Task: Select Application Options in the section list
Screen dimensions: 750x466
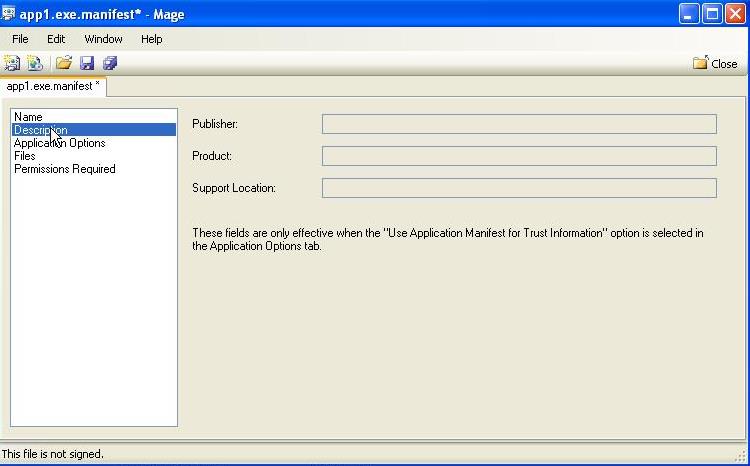Action: [x=94, y=143]
